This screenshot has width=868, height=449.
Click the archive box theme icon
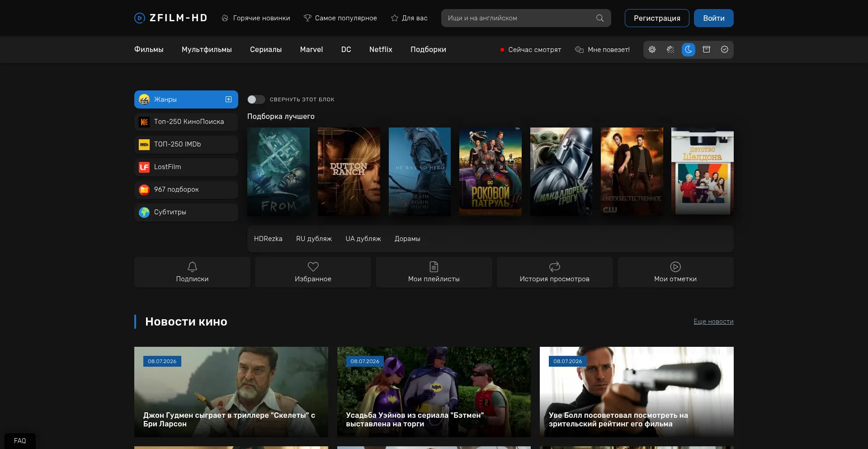[x=706, y=49]
